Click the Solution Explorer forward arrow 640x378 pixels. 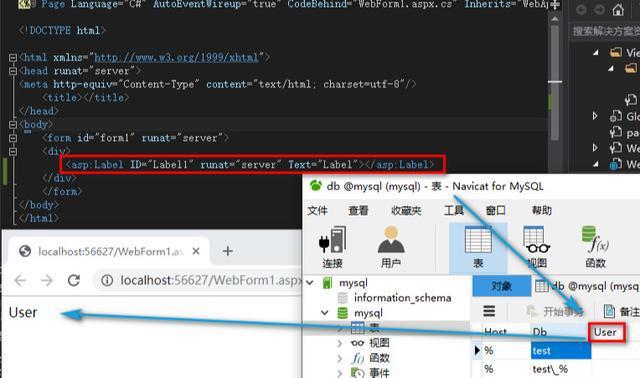pos(599,9)
